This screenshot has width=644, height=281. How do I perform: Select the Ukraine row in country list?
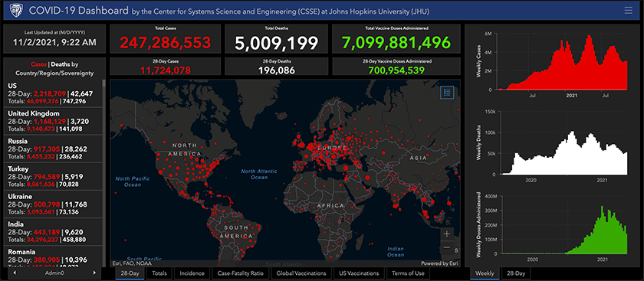coord(53,204)
